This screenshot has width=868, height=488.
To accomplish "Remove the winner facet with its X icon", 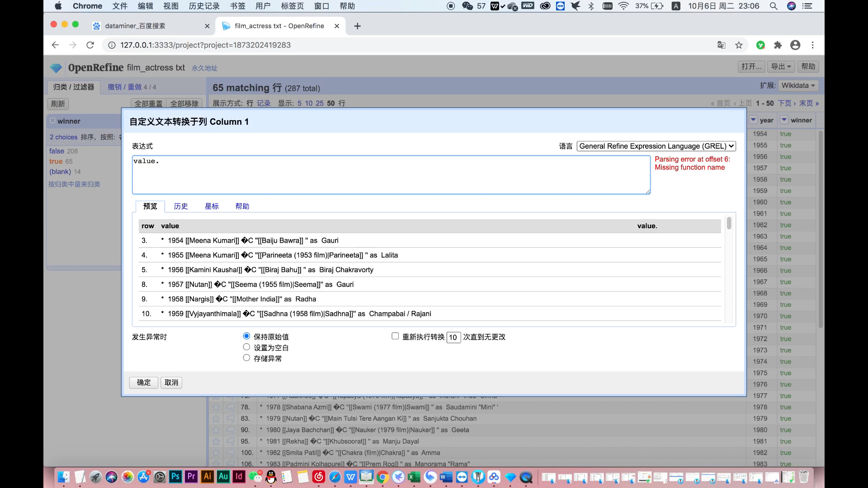I will coord(53,121).
